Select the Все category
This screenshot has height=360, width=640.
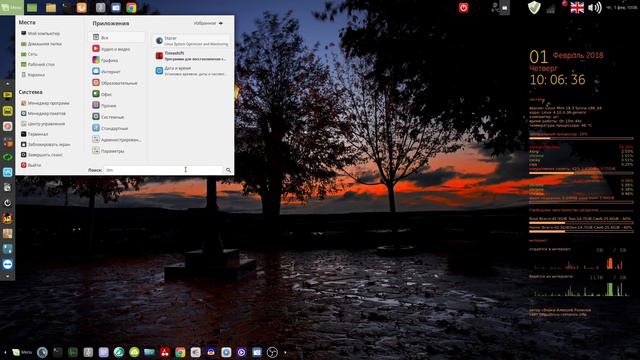click(x=116, y=37)
